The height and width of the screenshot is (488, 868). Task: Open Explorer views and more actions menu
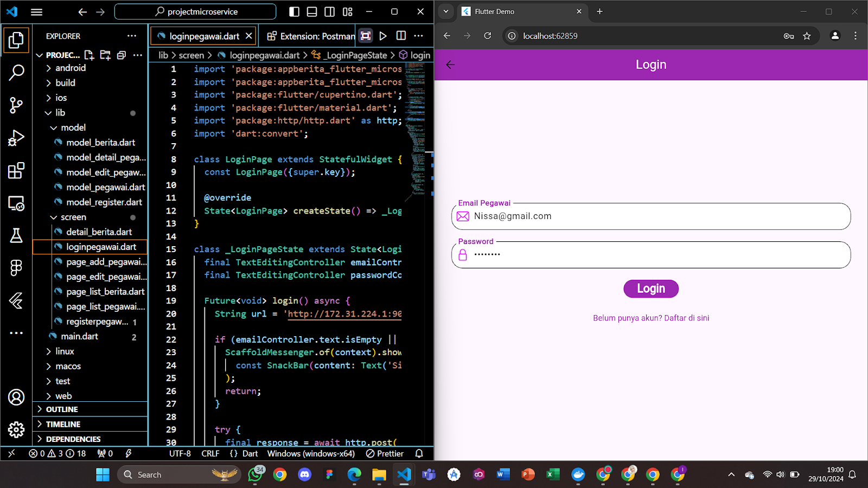coord(132,36)
